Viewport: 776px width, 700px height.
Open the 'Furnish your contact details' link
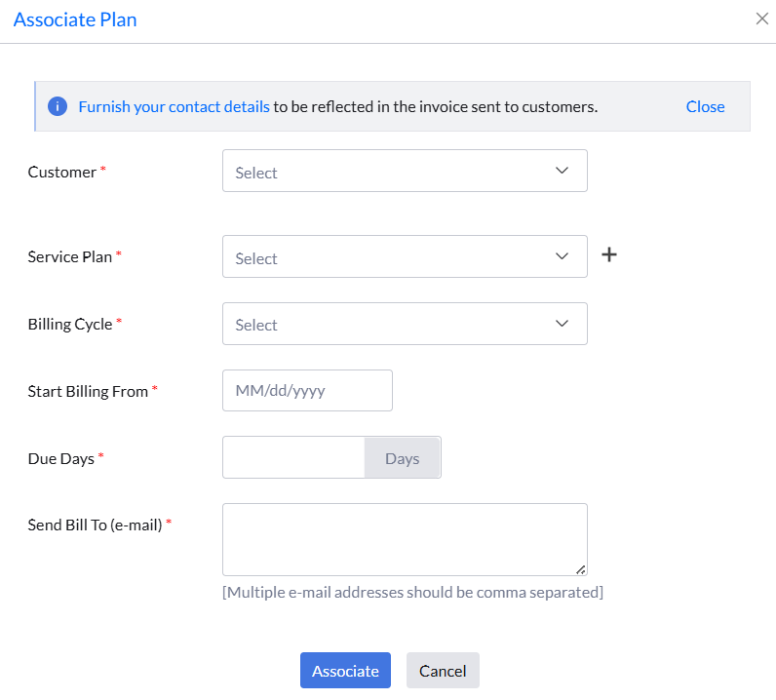point(174,106)
